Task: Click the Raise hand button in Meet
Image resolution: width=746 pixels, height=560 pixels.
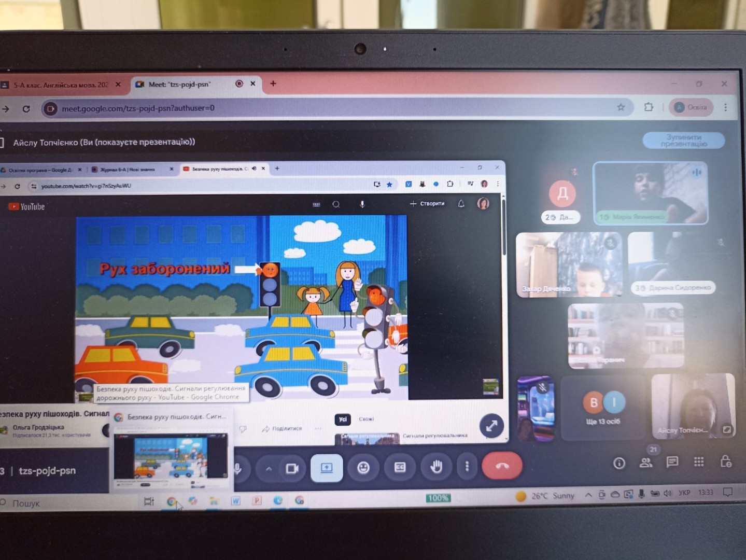Action: point(436,467)
